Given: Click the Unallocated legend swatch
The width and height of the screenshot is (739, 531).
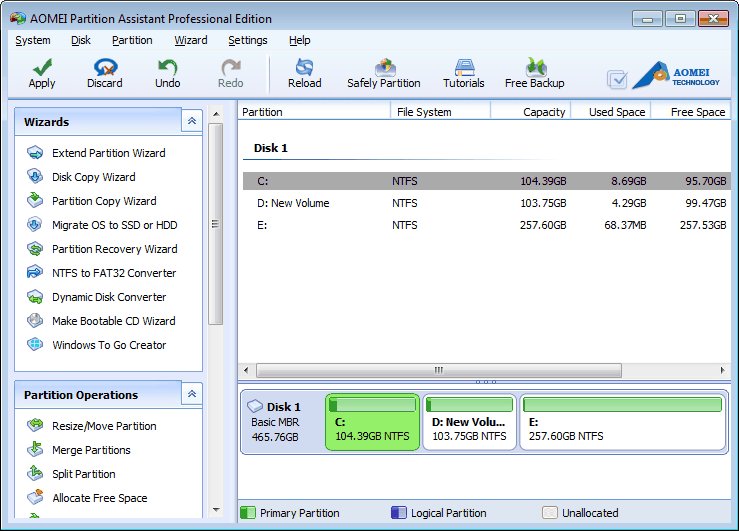Looking at the screenshot, I should click(x=550, y=513).
